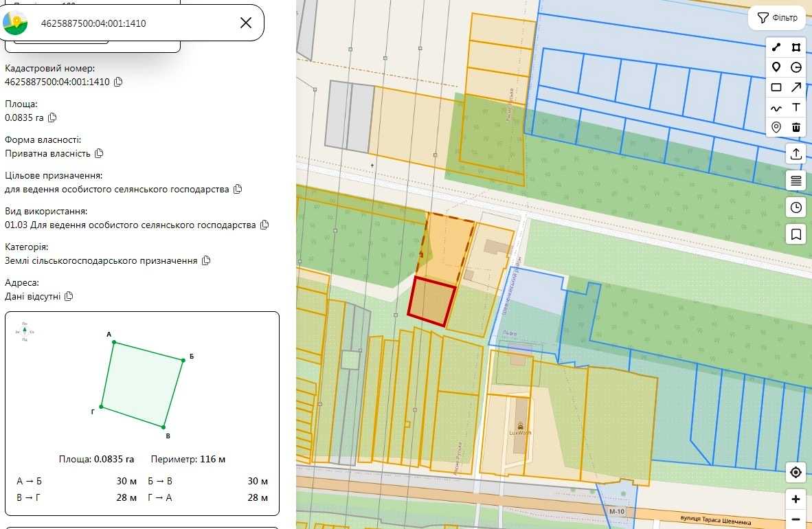Copy the Приватна власність value
The height and width of the screenshot is (529, 812).
coord(99,153)
